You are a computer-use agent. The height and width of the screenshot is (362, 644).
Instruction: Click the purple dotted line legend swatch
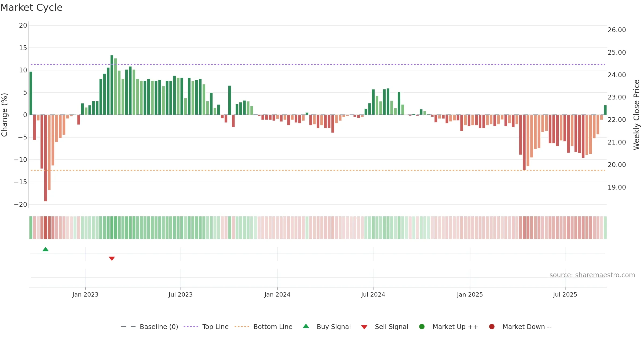tap(191, 327)
